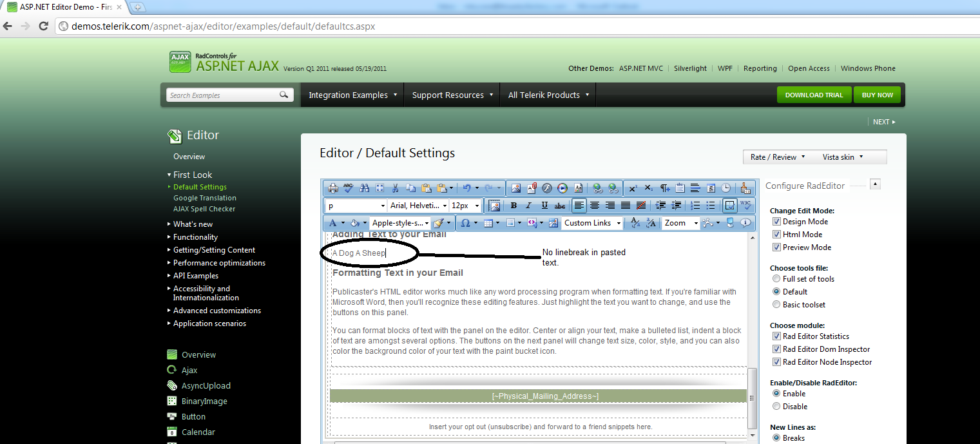Viewport: 980px width, 444px height.
Task: Click the W3C XHTML validator icon
Action: (x=745, y=206)
